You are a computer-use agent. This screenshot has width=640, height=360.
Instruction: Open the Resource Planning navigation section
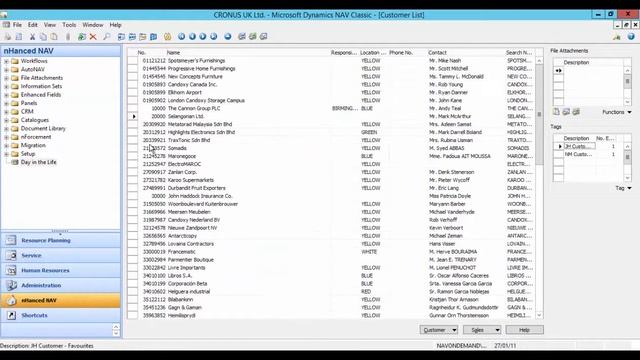60,240
